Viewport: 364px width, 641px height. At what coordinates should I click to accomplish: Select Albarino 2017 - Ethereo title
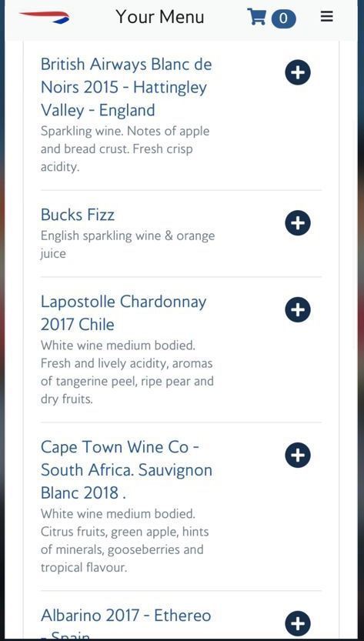[x=126, y=616]
